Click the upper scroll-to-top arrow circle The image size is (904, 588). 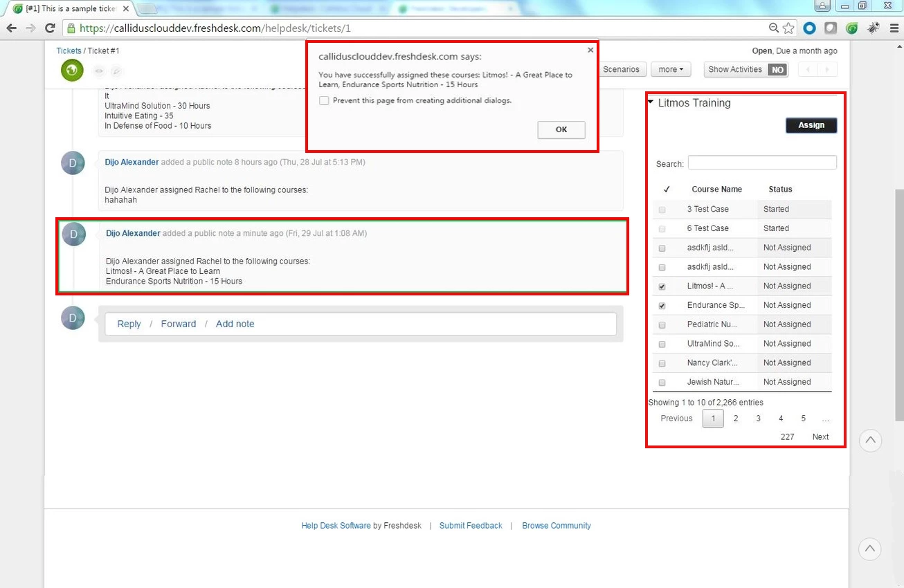[870, 440]
